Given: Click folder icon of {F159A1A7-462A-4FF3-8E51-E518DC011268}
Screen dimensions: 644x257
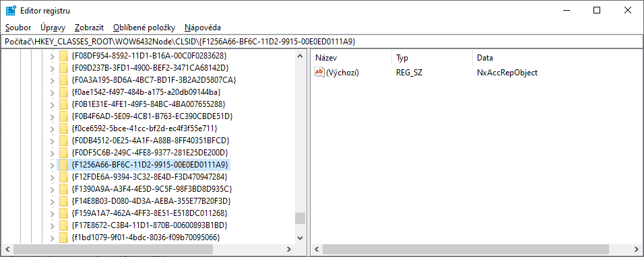Looking at the screenshot, I should point(63,213).
